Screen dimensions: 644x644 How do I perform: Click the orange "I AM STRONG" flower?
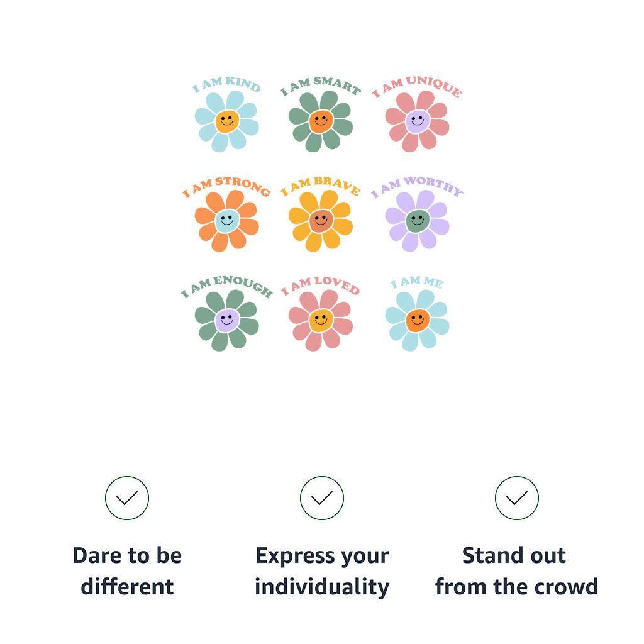pyautogui.click(x=227, y=221)
